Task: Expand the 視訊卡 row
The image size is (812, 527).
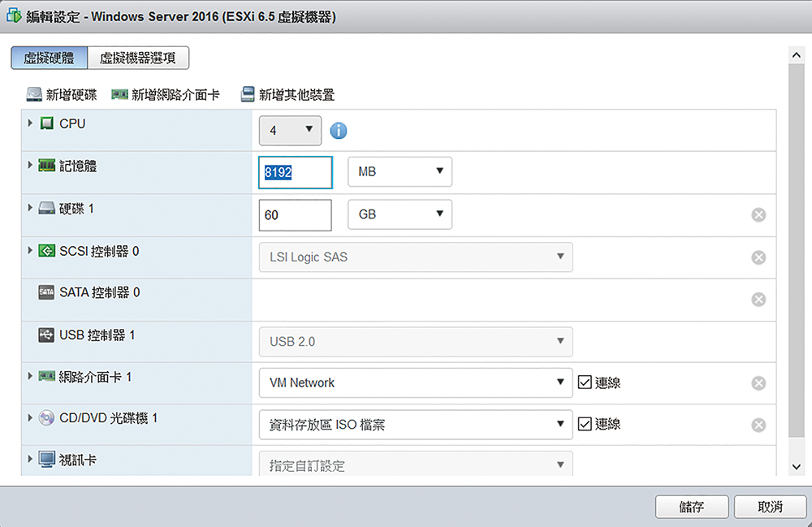Action: tap(30, 459)
